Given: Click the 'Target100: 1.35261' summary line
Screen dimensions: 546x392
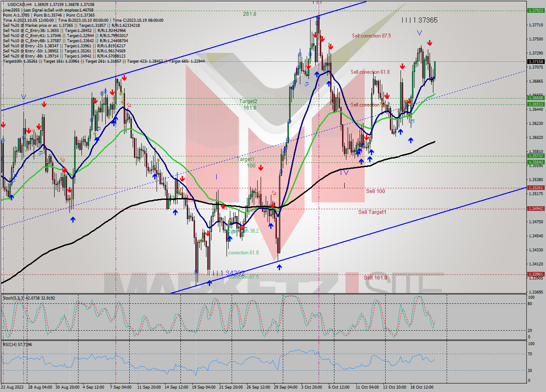Looking at the screenshot, I should (104, 61).
